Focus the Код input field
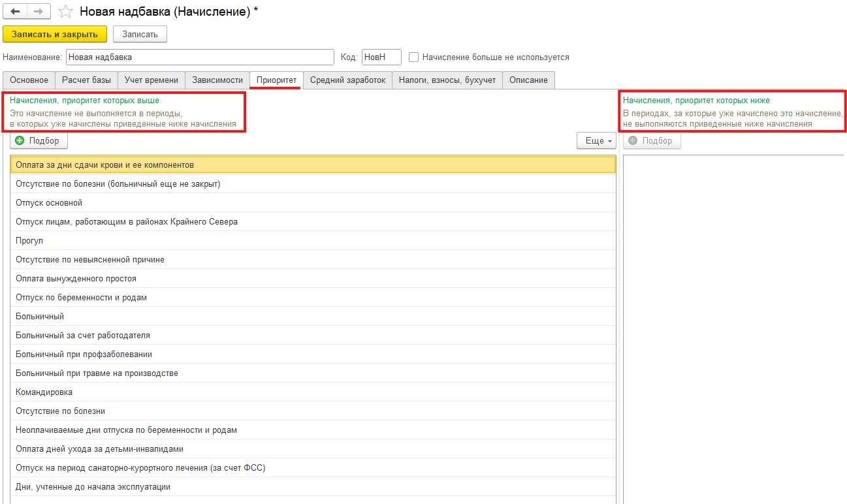Viewport: 847px width, 504px height. click(381, 57)
